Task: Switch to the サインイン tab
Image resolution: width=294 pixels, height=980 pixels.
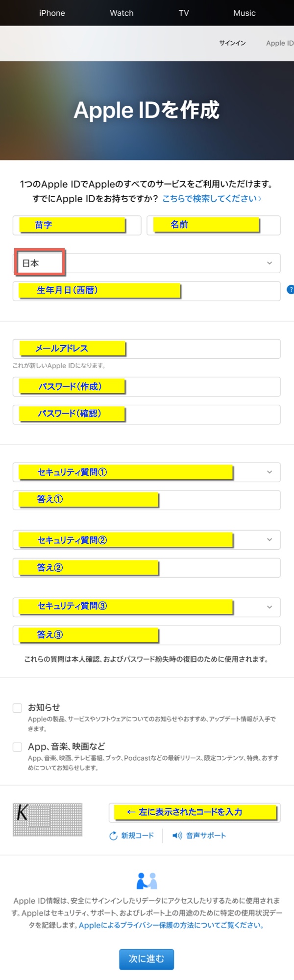Action: click(232, 43)
